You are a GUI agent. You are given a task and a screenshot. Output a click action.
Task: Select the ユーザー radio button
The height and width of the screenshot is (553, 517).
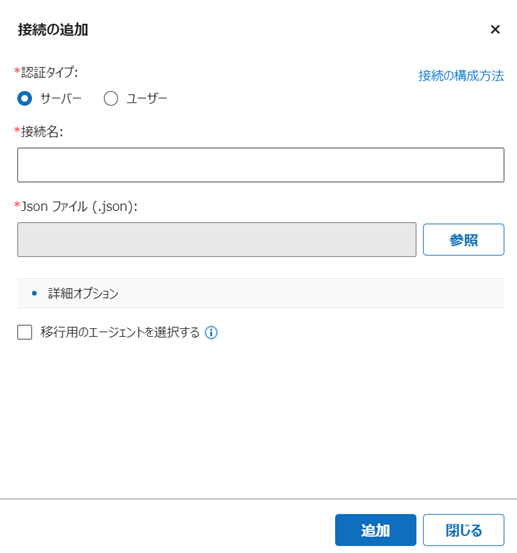(x=111, y=98)
